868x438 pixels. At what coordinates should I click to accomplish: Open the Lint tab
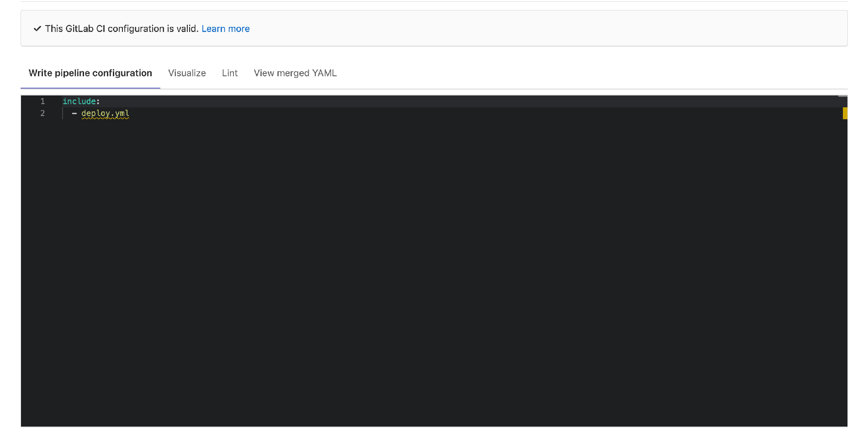pos(229,73)
